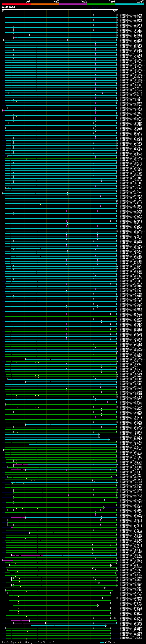
Task: Select hit label UniRef100_B7SP58
Action: point(131,442)
